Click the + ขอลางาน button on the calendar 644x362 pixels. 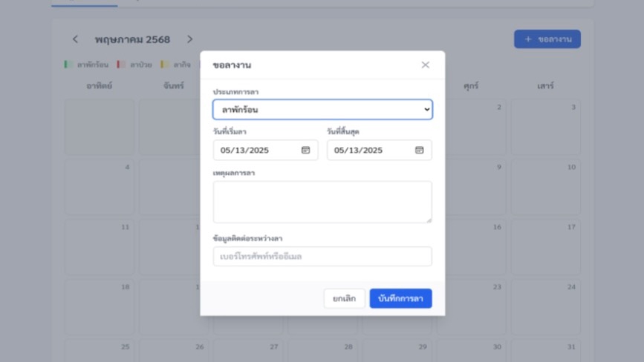(x=547, y=39)
